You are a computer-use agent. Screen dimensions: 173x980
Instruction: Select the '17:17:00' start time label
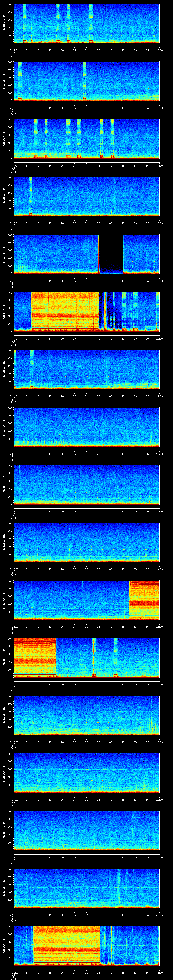pos(13,223)
